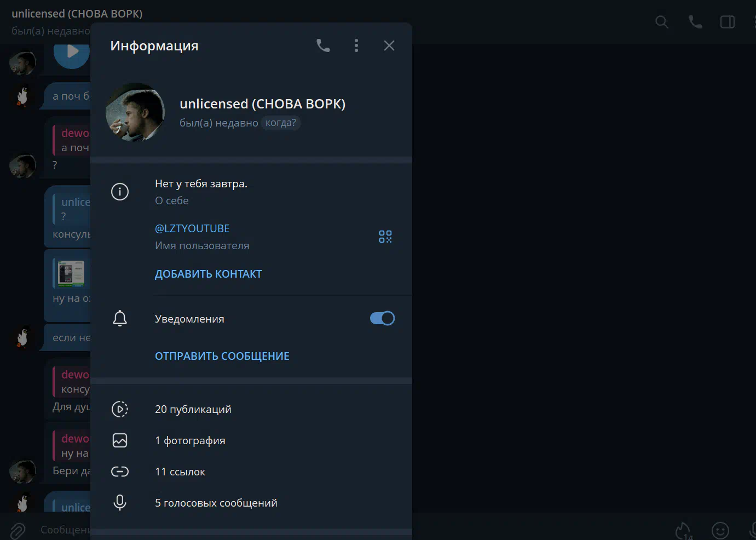The height and width of the screenshot is (540, 756).
Task: Search in chat via magnifier icon
Action: [662, 22]
